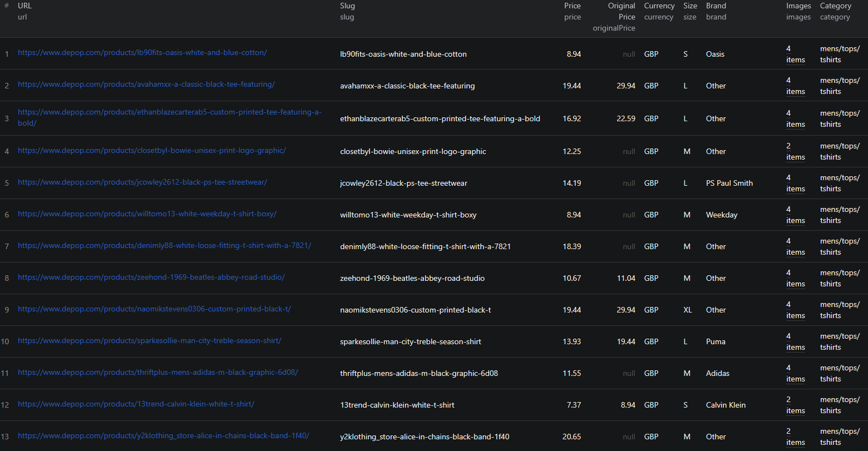Image resolution: width=868 pixels, height=451 pixels.
Task: Expand images items in the PS Paul Smith row
Action: click(x=795, y=184)
